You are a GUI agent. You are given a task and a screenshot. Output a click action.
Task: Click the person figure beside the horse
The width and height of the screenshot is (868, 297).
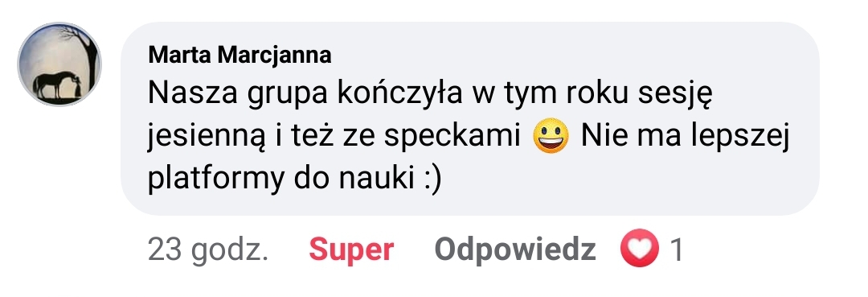tap(77, 87)
